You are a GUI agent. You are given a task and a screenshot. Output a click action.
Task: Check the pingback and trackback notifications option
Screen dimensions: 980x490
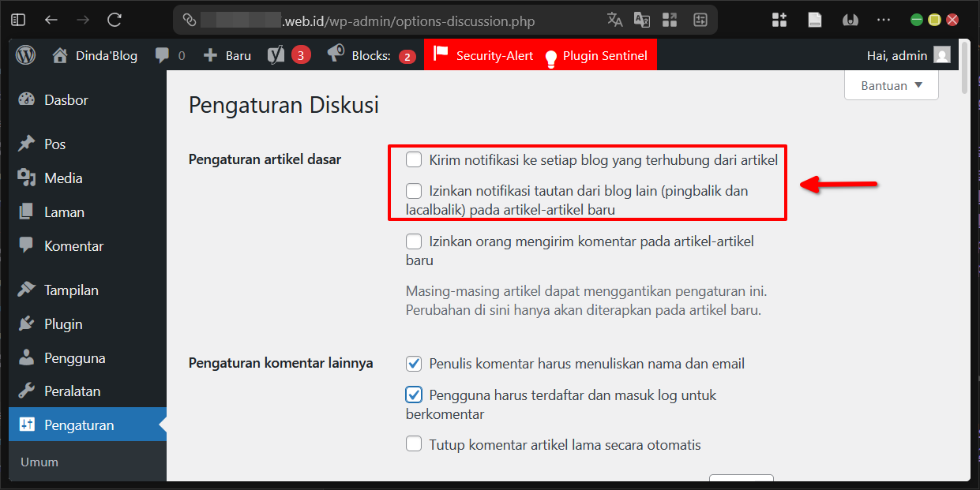click(x=413, y=191)
